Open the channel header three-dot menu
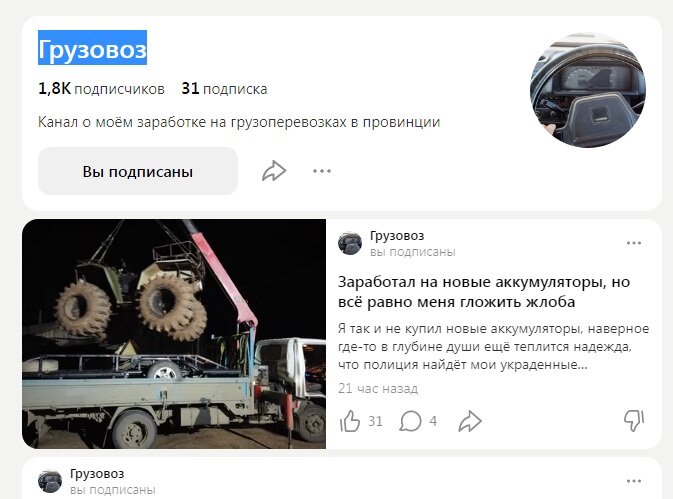Screen dimensions: 673x499 tap(321, 171)
